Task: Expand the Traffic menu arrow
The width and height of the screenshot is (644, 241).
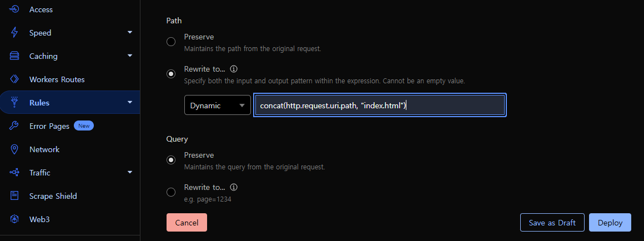Action: tap(130, 172)
